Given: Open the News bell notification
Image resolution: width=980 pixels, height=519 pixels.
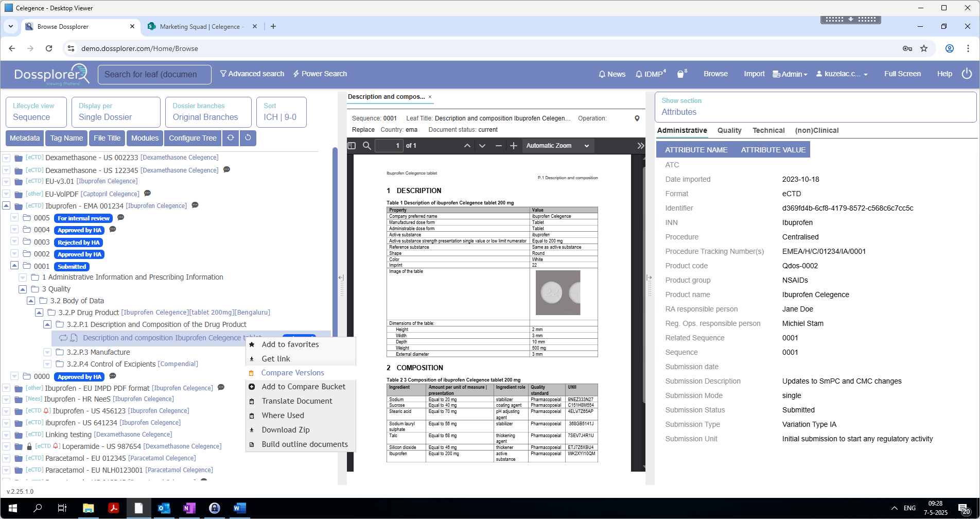Looking at the screenshot, I should [x=612, y=74].
